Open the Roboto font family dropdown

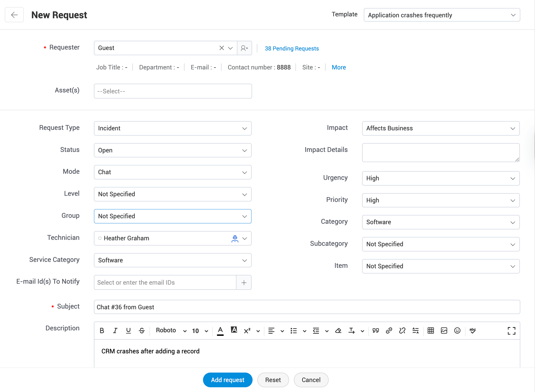(171, 331)
